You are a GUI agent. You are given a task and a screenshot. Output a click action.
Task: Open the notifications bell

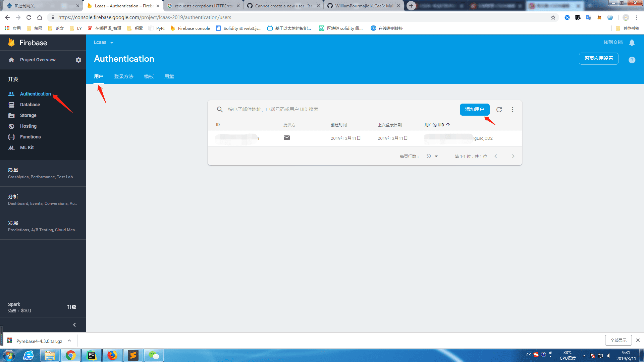[632, 43]
